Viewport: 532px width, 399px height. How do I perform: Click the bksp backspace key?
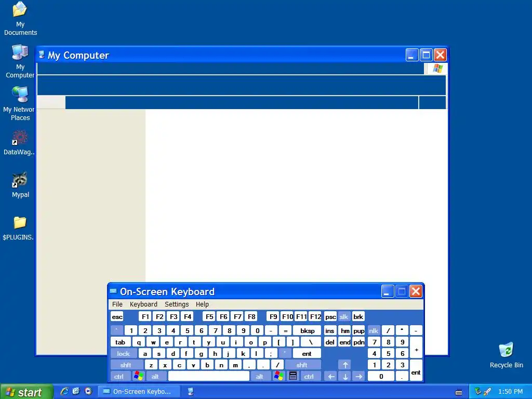coord(307,330)
